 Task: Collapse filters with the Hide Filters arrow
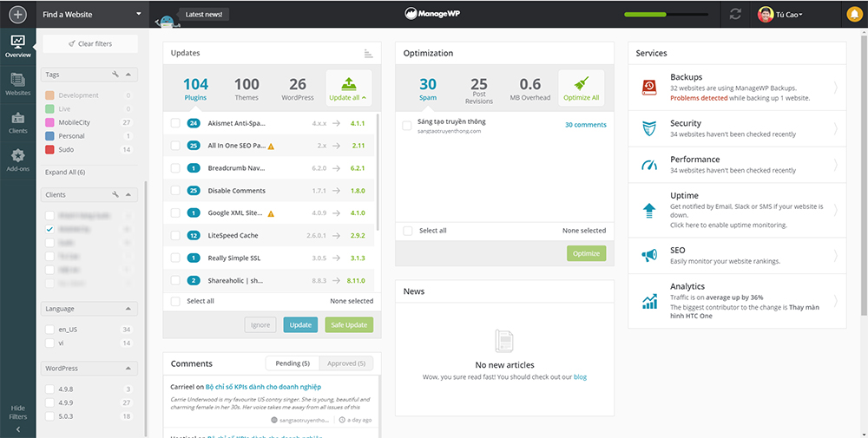17,429
